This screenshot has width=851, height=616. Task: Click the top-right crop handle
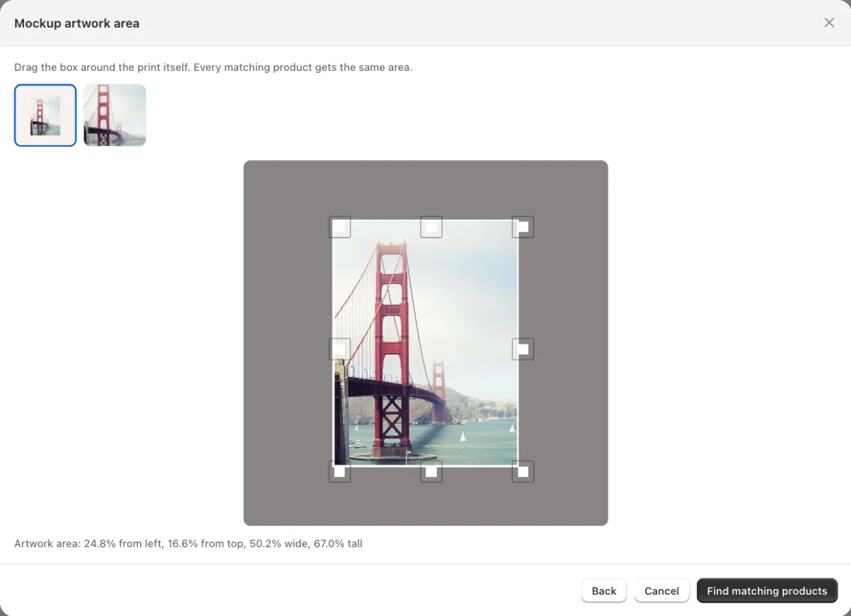523,227
